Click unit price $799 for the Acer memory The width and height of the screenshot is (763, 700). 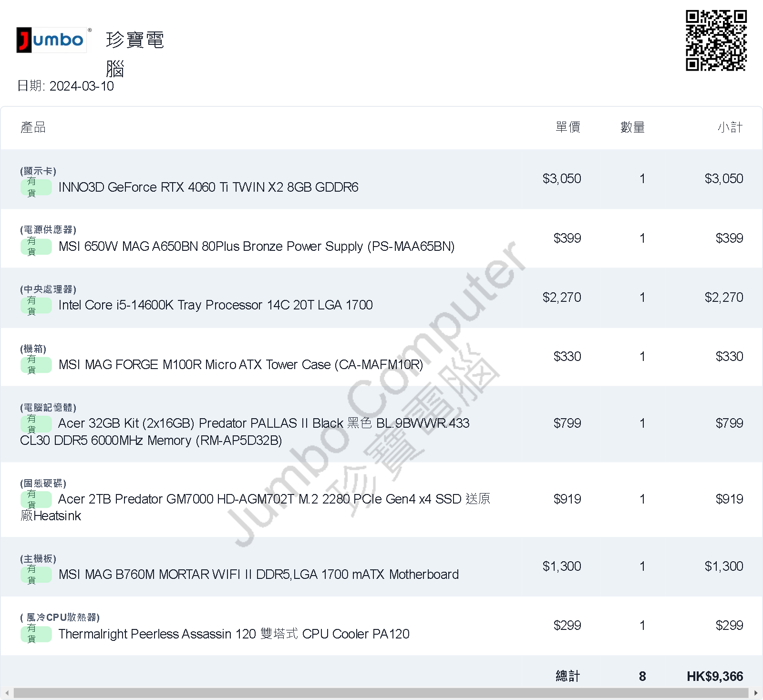pos(567,423)
